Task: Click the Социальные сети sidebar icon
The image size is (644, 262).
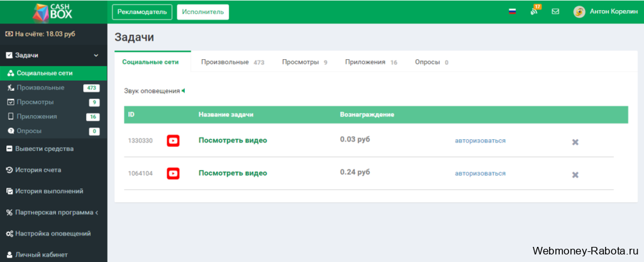Action: coord(11,73)
